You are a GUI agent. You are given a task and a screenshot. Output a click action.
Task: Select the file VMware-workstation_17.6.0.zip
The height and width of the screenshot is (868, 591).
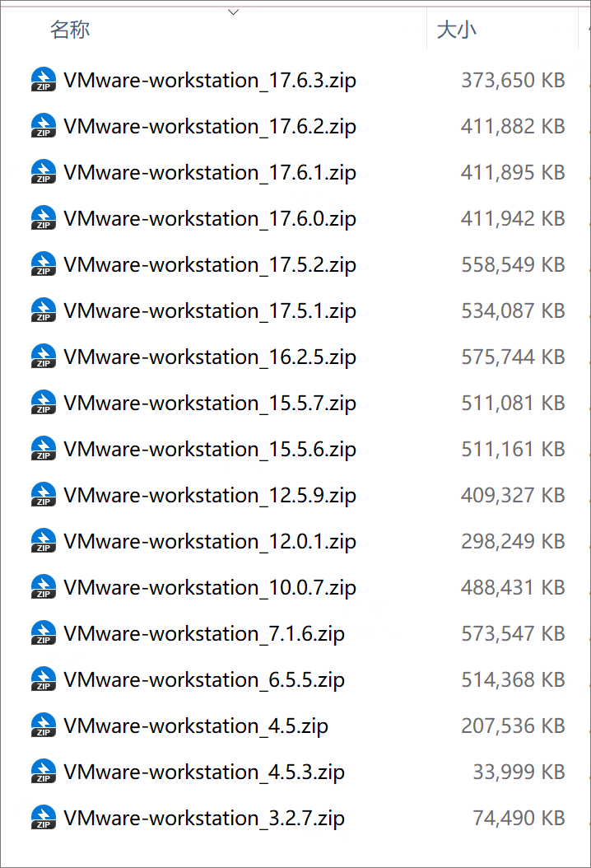coord(209,218)
